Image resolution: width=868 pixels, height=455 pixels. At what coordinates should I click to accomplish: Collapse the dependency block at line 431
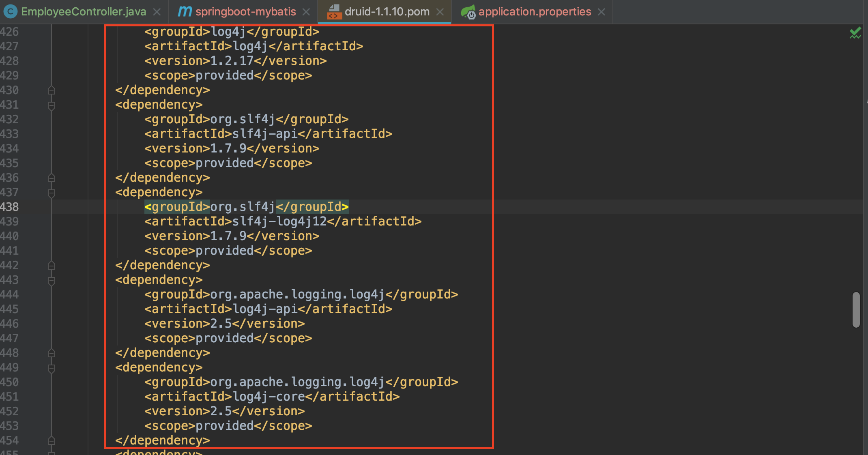(x=52, y=105)
